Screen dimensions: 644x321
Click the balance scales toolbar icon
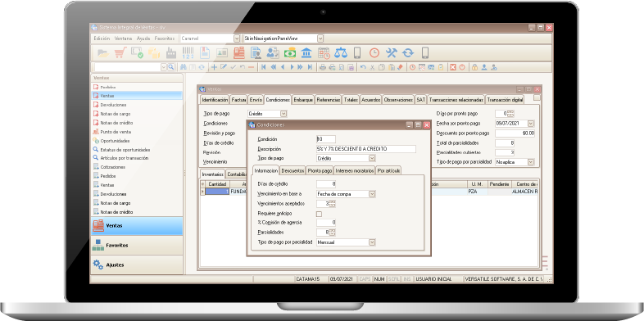(341, 53)
